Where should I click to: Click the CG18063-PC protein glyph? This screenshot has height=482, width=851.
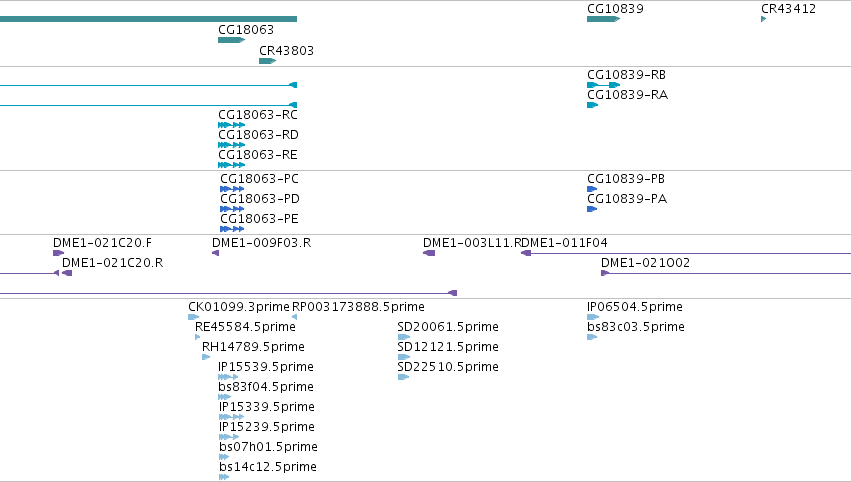232,189
